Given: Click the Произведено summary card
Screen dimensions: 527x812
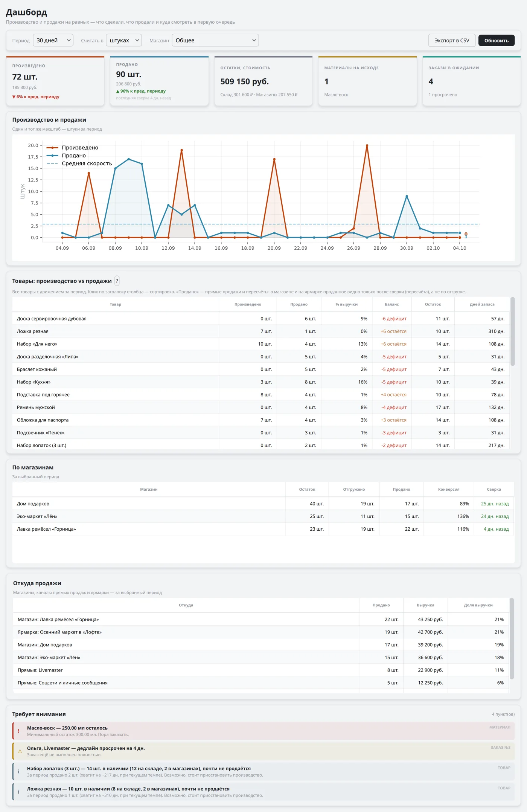Looking at the screenshot, I should 55,81.
